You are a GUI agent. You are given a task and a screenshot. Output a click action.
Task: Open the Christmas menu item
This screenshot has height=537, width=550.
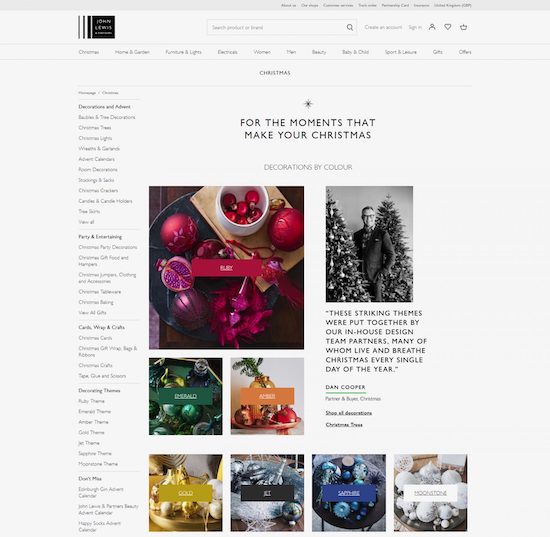tap(89, 52)
